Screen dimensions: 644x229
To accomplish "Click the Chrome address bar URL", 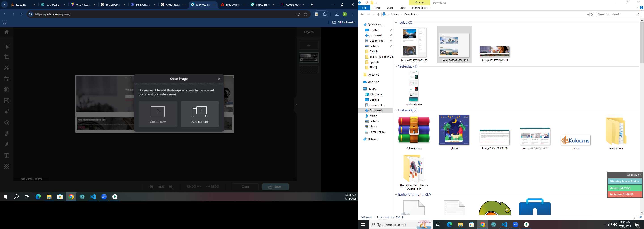I will tap(53, 14).
